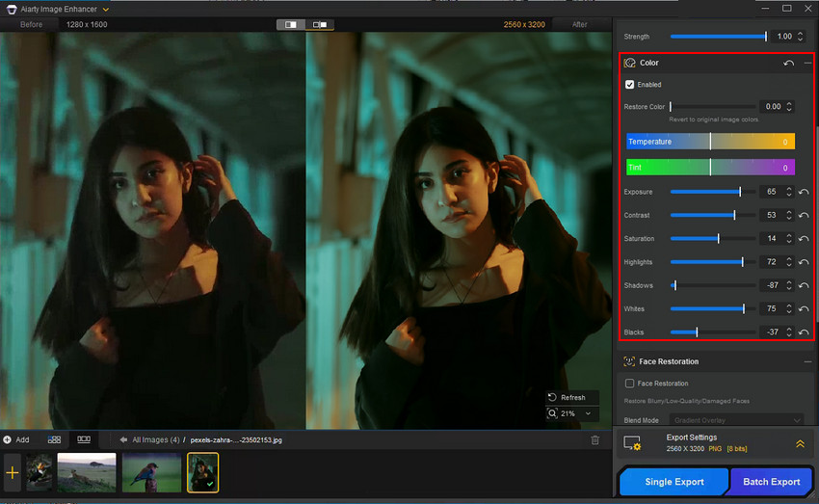Viewport: 819px width, 504px height.
Task: Reset the Contrast value
Action: click(x=804, y=215)
